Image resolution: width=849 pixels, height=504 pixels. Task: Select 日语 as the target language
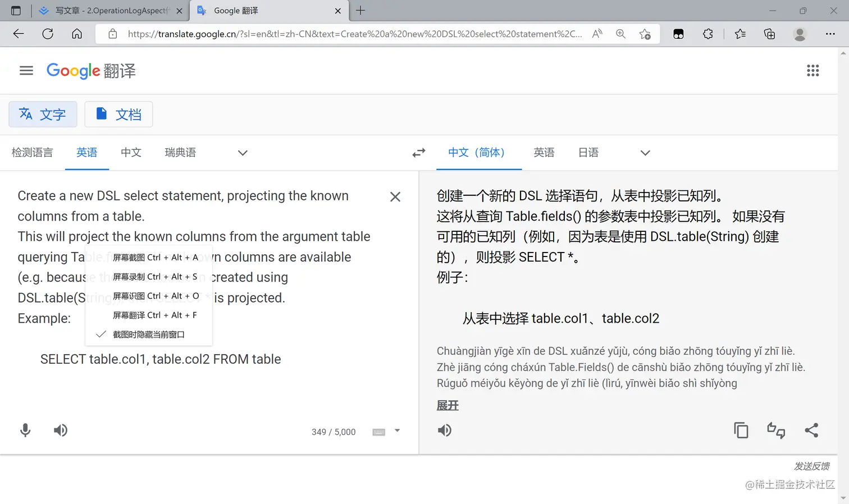(x=588, y=153)
